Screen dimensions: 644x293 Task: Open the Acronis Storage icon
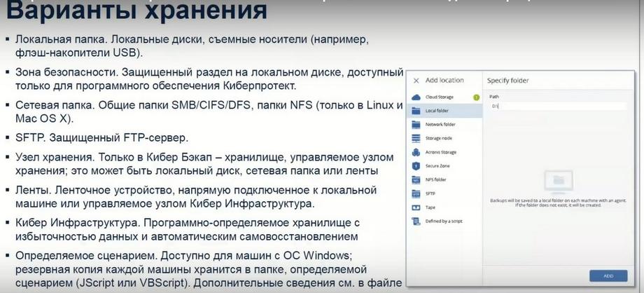416,152
